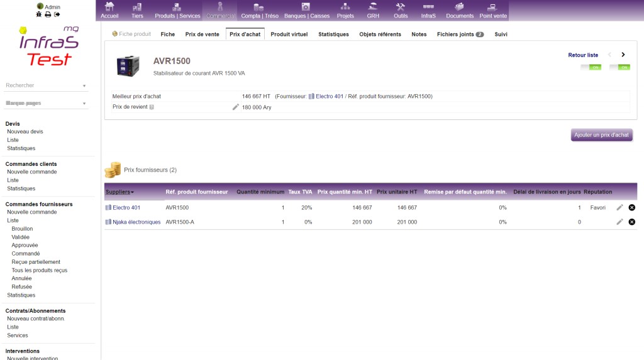Image resolution: width=644 pixels, height=360 pixels.
Task: Open the Outils module in top bar
Action: (401, 10)
